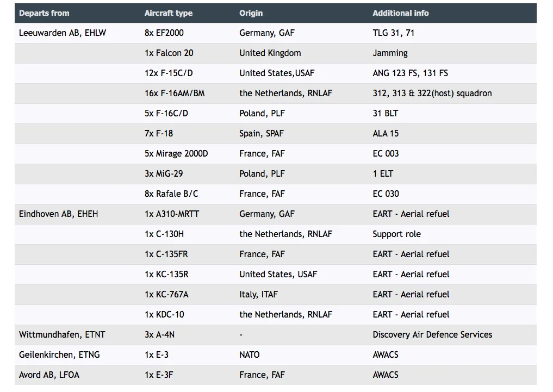Screen dimensions: 553x392
Task: Click the Jamming info cell
Action: [x=390, y=53]
